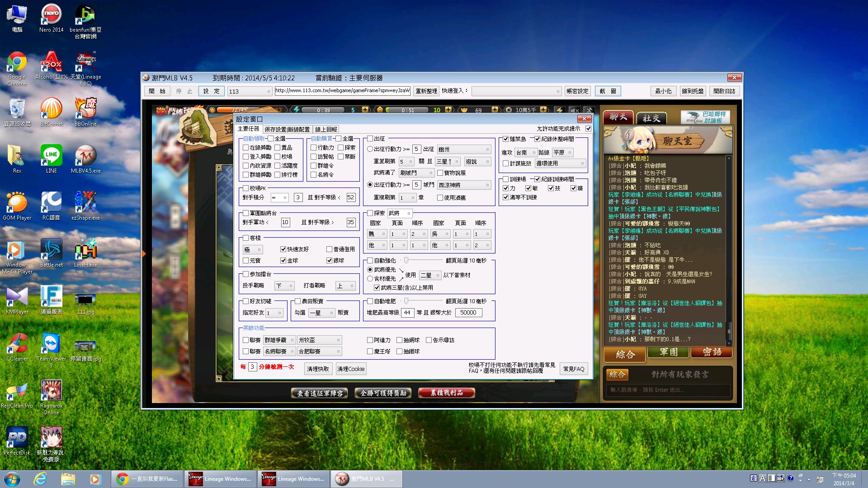Screen dimensions: 868x488
Task: Open the LineH.exe desktop icon
Action: pyautogui.click(x=85, y=253)
